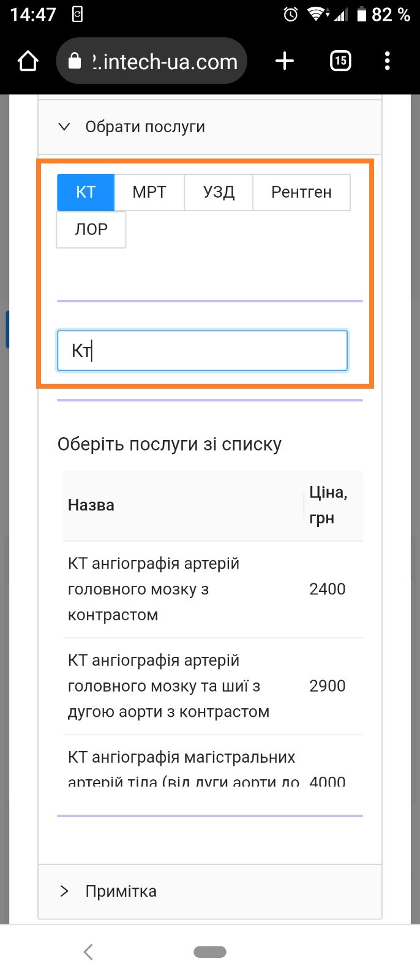The width and height of the screenshot is (420, 980).
Task: Select the ЛОР category button
Action: click(x=91, y=230)
